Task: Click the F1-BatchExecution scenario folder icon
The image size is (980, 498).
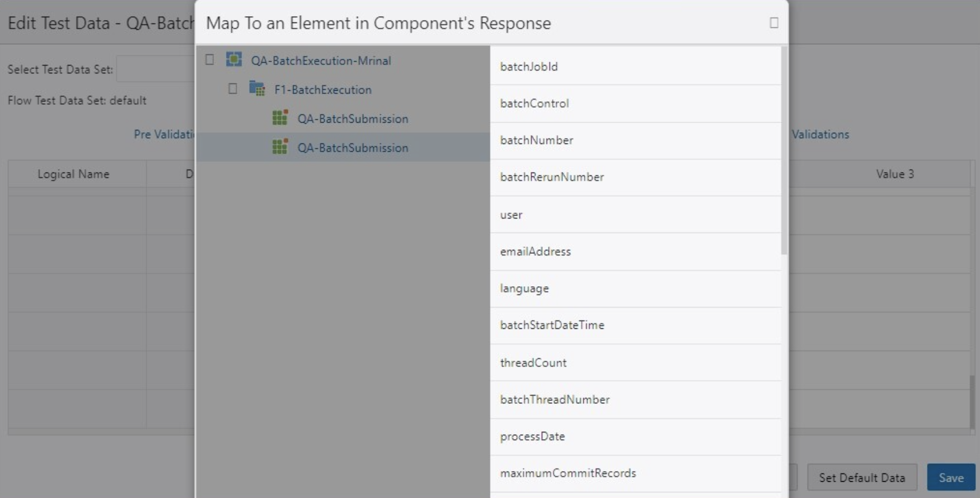Action: tap(257, 89)
